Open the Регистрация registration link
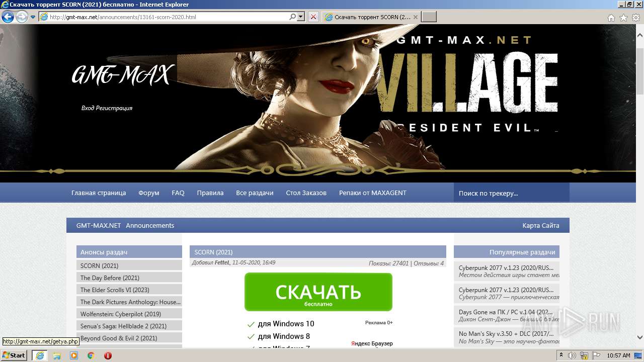Image resolution: width=644 pixels, height=362 pixels. pyautogui.click(x=114, y=108)
